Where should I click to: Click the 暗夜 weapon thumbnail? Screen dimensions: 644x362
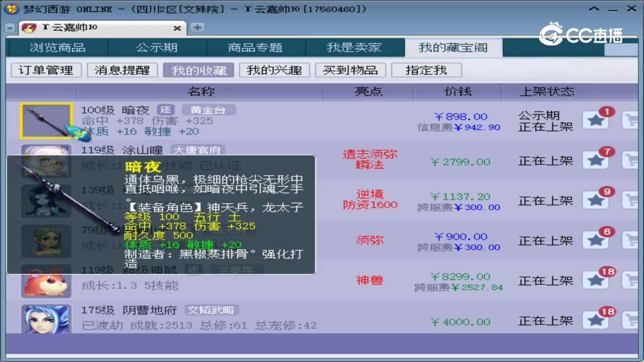[46, 121]
